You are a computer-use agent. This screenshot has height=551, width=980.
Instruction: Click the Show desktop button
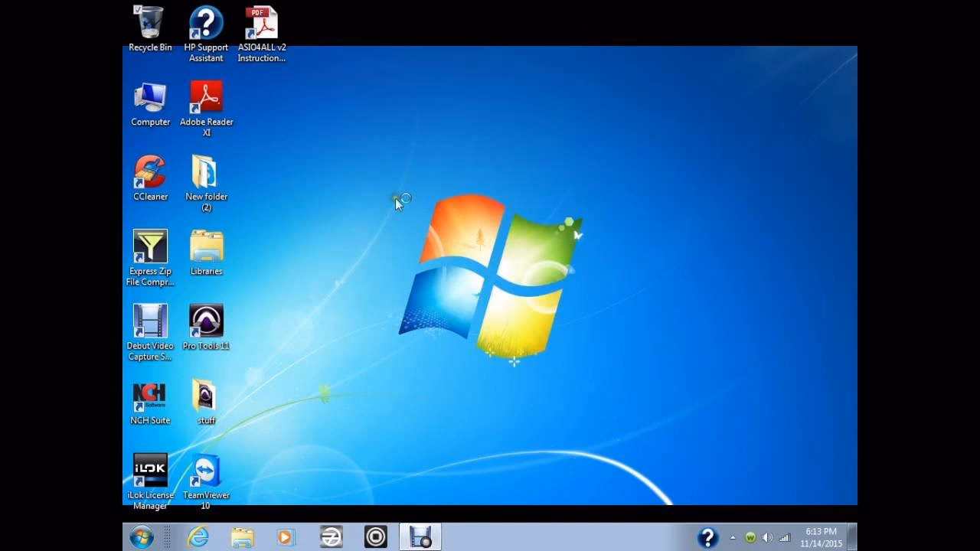pos(852,537)
